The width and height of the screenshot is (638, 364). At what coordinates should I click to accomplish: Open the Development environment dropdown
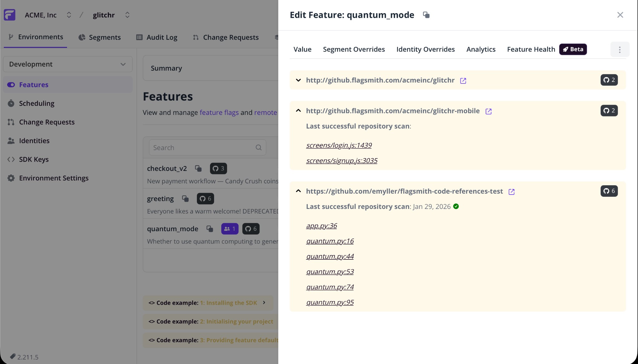[68, 64]
